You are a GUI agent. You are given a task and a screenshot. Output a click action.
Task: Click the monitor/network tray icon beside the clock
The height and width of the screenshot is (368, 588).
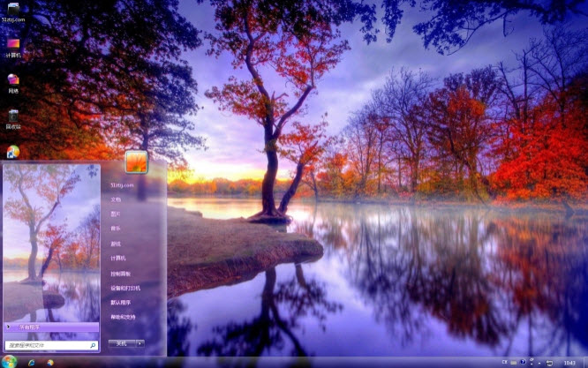[550, 363]
